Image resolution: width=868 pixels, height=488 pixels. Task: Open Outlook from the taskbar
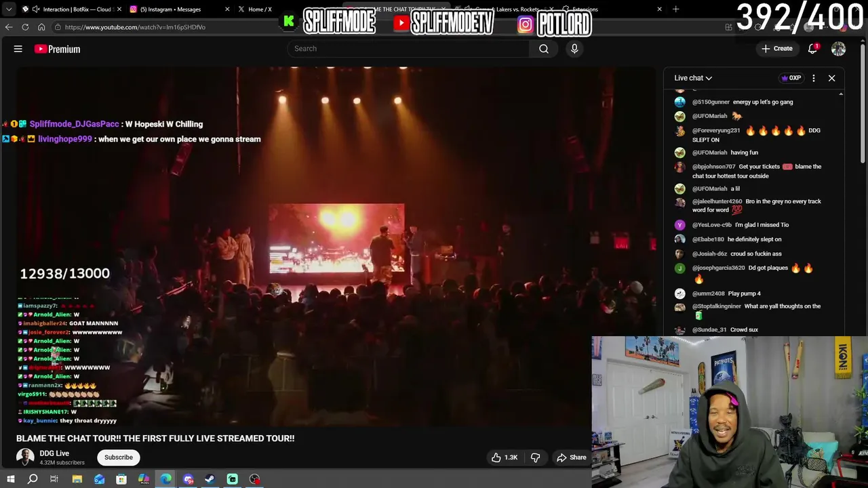pyautogui.click(x=100, y=479)
